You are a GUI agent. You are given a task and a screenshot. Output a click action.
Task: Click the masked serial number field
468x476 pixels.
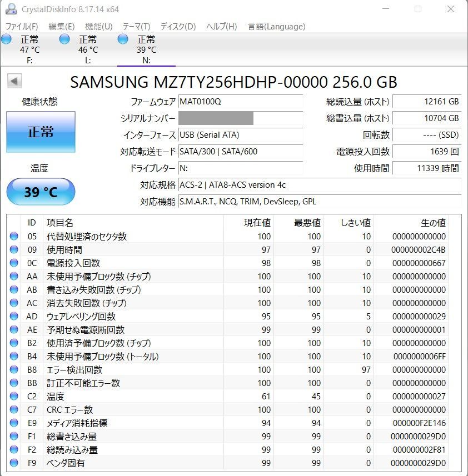point(241,118)
